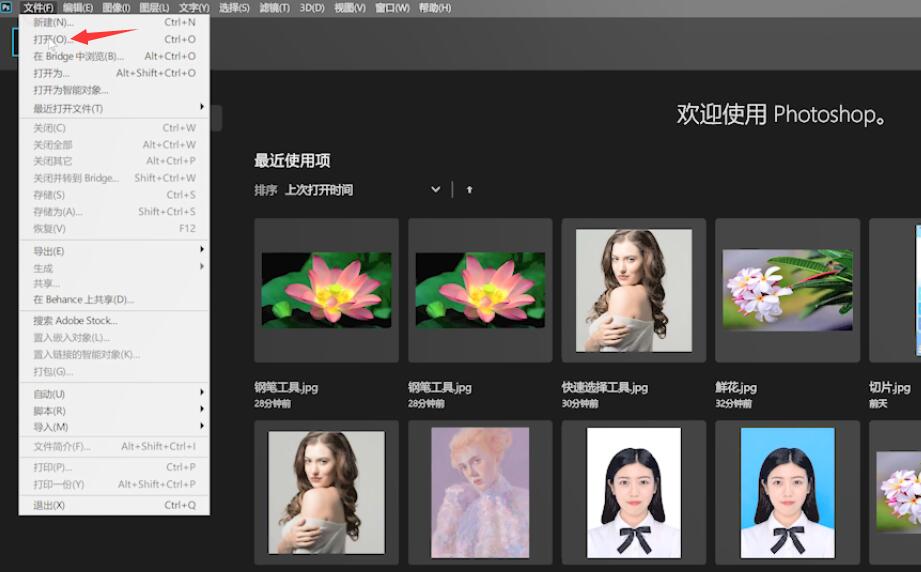This screenshot has width=921, height=572.
Task: Click the 打印(P)... menu entry
Action: [x=114, y=467]
